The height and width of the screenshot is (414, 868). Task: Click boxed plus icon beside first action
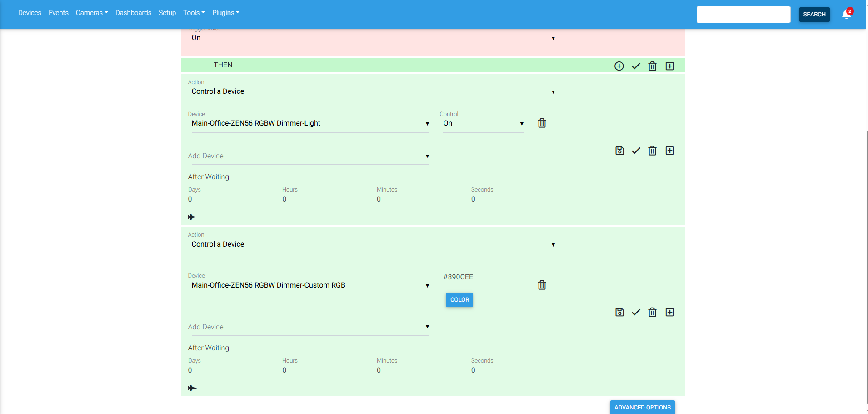tap(670, 151)
